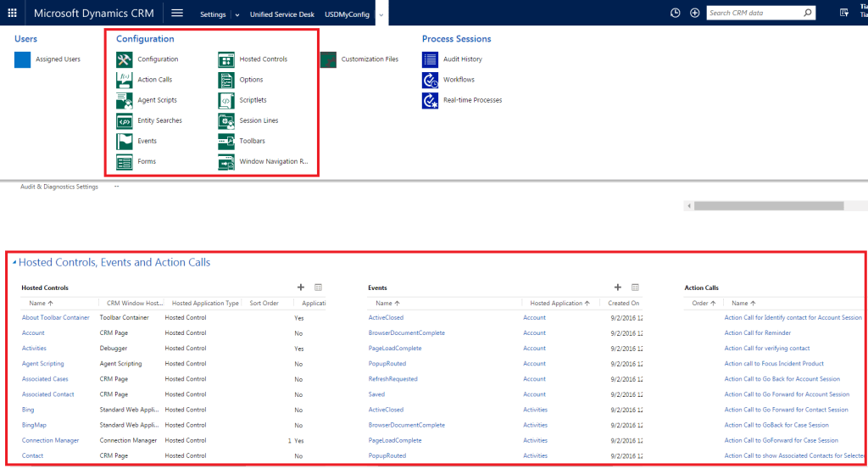Click the scrollbar left arrow
Viewport: 868px width, 469px height.
(x=689, y=206)
